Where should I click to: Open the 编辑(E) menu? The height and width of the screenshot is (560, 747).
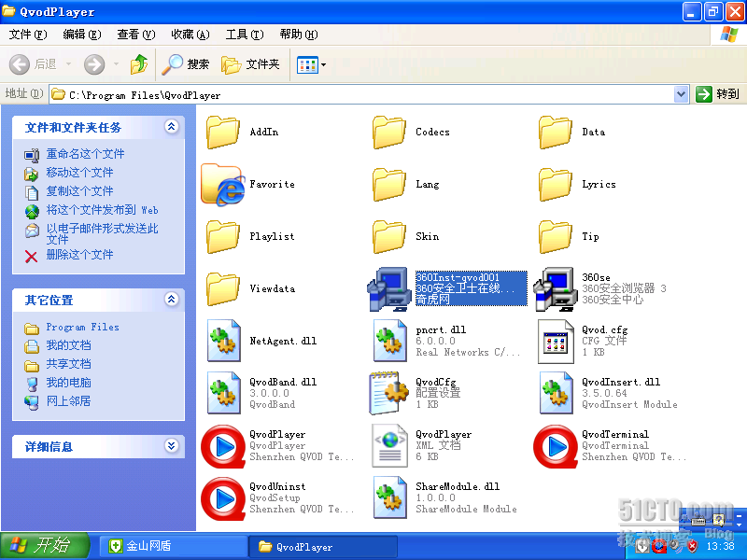pyautogui.click(x=82, y=35)
